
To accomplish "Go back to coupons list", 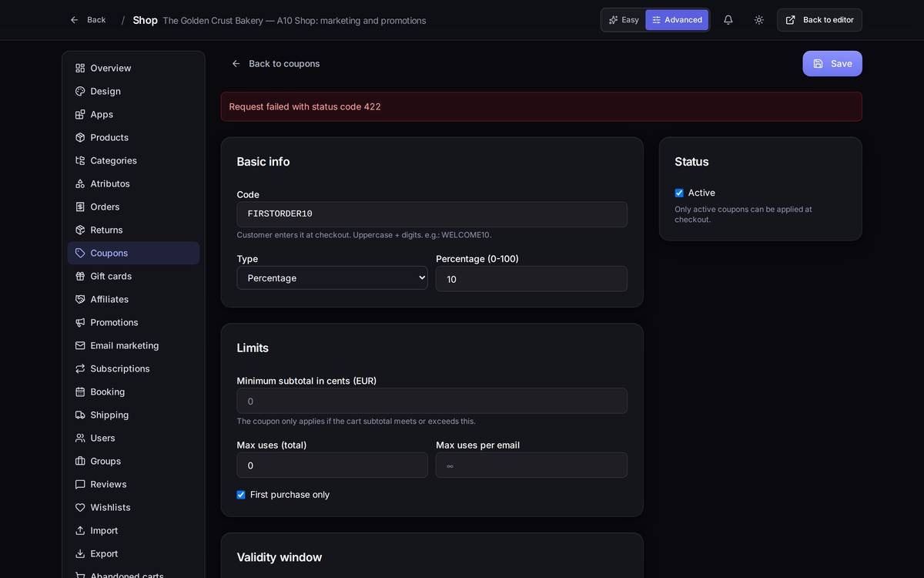I will 276,63.
